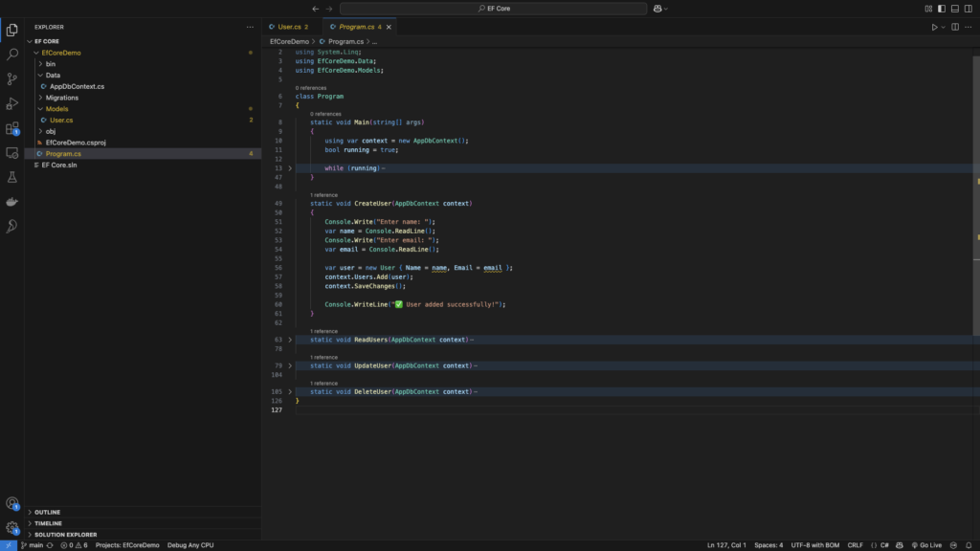This screenshot has width=980, height=551.
Task: Open the Extensions view
Action: [x=11, y=128]
